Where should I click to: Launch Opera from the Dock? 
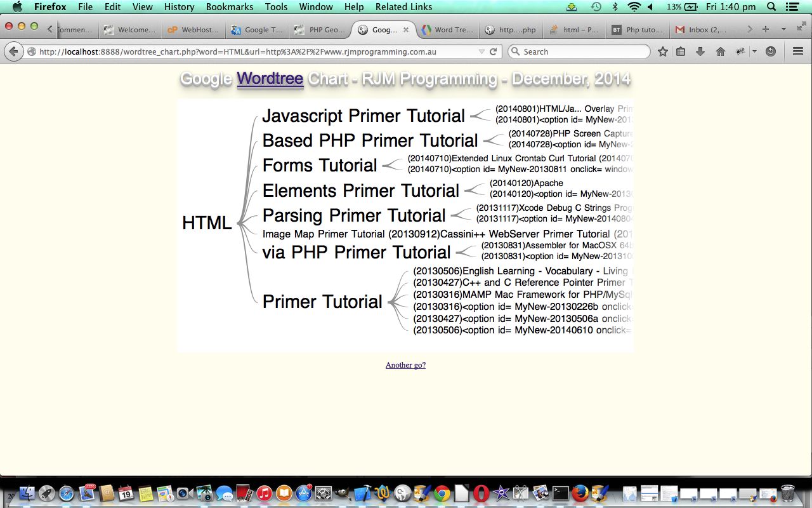[x=481, y=493]
